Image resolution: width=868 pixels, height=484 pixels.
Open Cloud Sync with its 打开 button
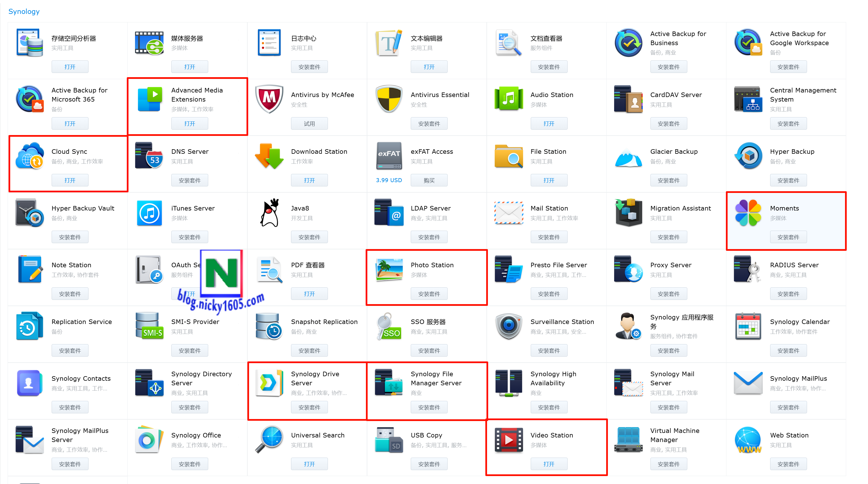pyautogui.click(x=70, y=180)
